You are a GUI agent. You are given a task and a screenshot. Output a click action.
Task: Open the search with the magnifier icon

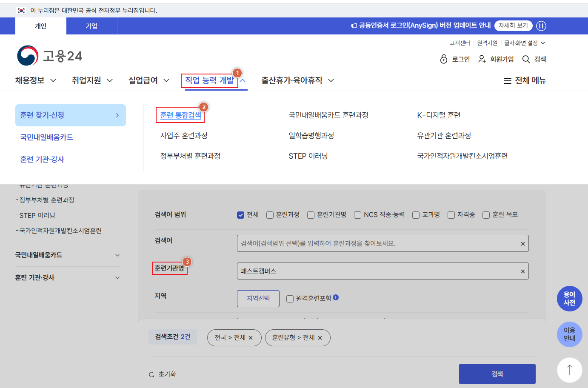(x=525, y=59)
